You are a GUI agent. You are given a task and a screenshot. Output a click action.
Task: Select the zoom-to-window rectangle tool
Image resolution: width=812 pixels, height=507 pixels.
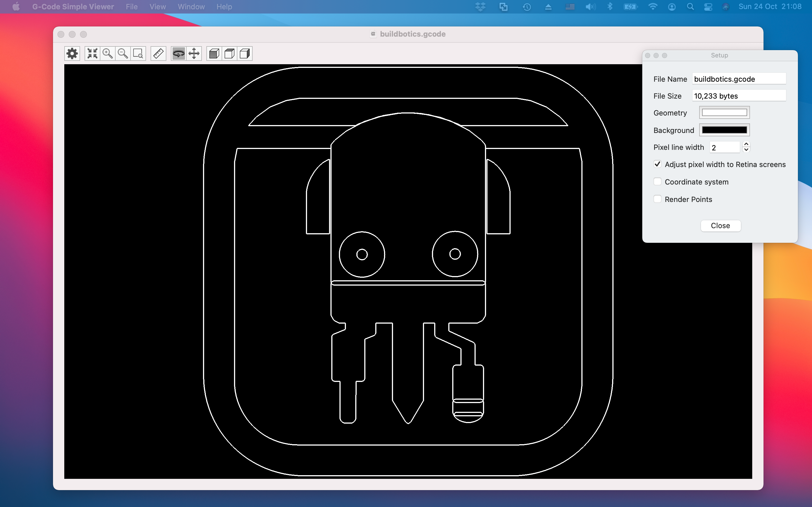click(x=138, y=54)
